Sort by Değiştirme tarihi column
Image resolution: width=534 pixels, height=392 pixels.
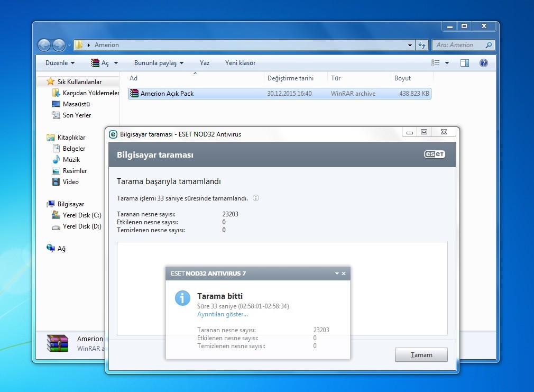point(295,78)
